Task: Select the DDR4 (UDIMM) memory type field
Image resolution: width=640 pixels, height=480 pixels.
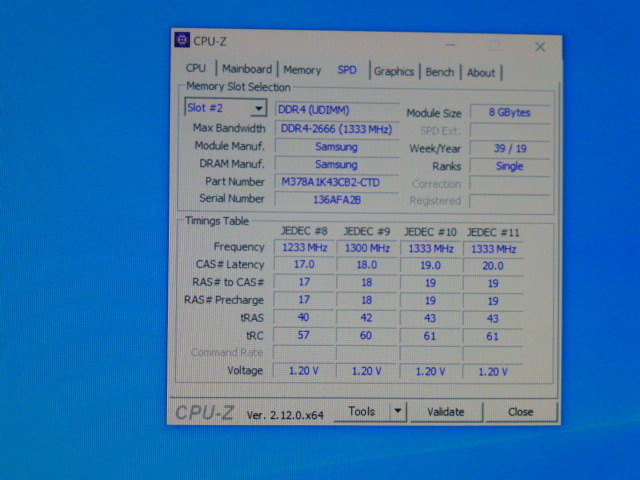Action: click(x=337, y=110)
